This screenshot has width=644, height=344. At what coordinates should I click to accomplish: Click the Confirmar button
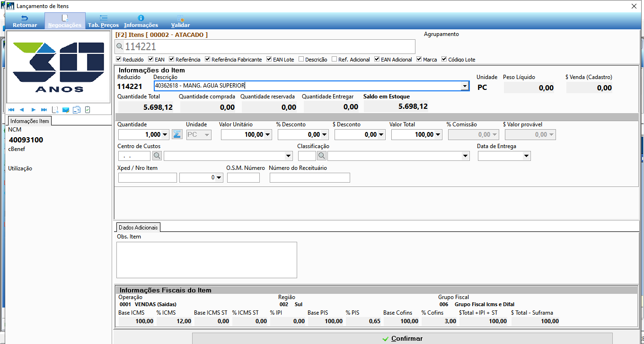pos(402,338)
